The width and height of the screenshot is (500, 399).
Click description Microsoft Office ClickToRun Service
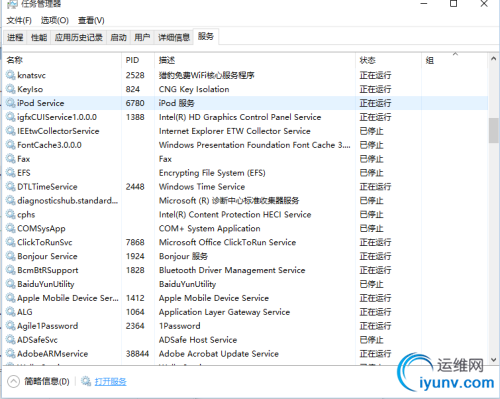point(227,242)
